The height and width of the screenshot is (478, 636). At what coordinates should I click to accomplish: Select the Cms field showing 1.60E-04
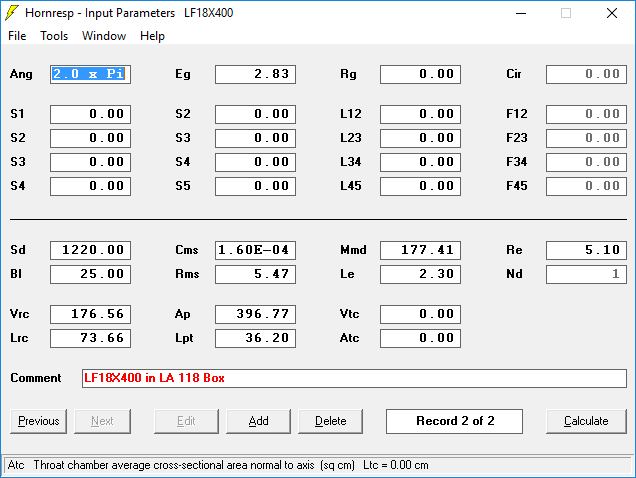(256, 250)
